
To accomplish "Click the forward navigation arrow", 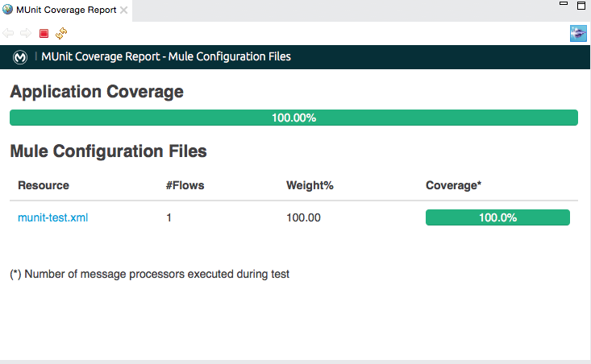I will pos(26,33).
